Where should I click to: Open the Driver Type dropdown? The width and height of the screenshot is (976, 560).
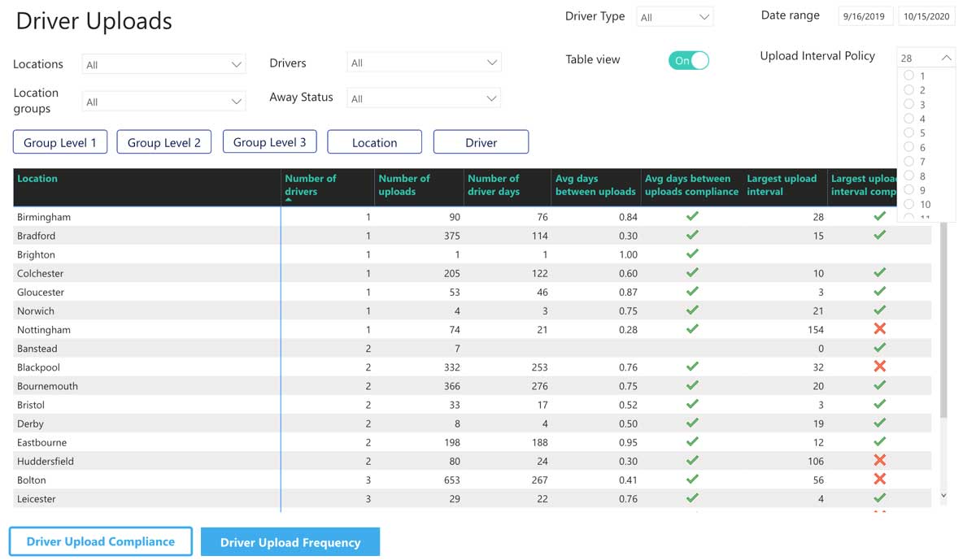[675, 17]
